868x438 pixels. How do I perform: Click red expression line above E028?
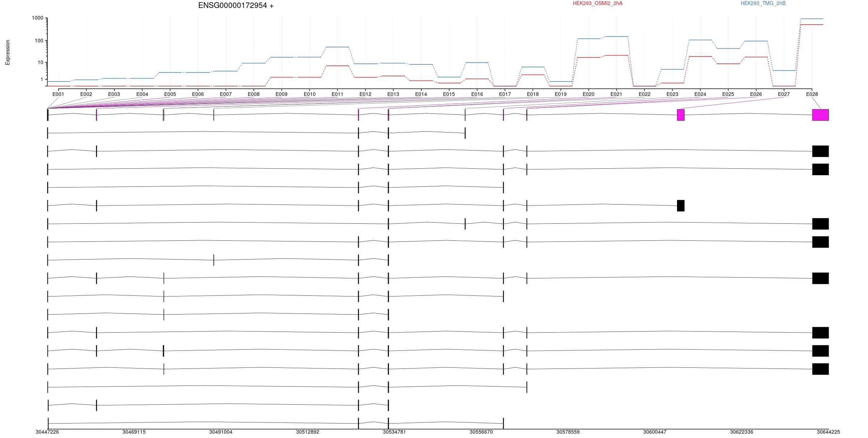[812, 25]
